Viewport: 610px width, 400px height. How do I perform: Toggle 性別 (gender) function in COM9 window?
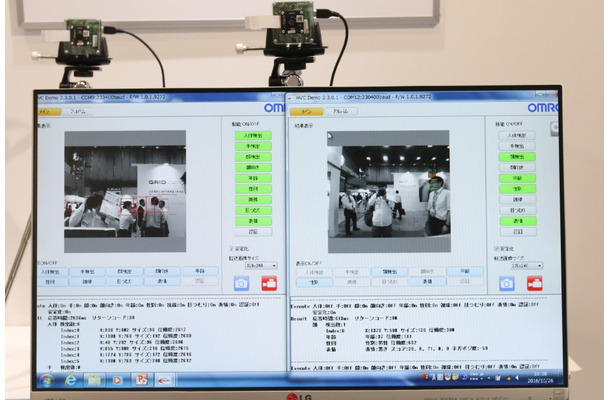click(253, 189)
